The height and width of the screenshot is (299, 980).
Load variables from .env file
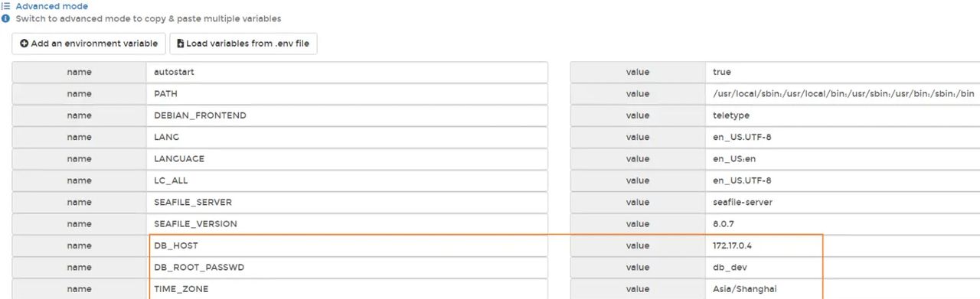click(243, 44)
